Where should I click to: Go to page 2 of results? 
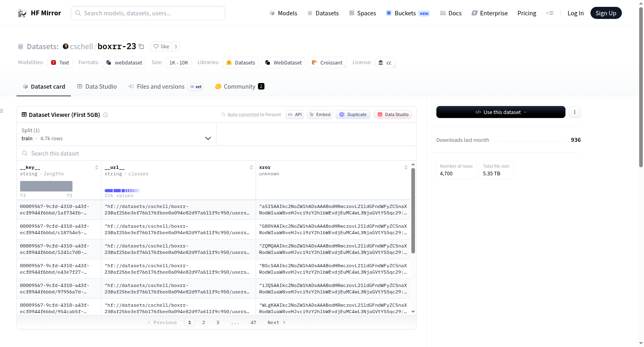[x=204, y=322]
